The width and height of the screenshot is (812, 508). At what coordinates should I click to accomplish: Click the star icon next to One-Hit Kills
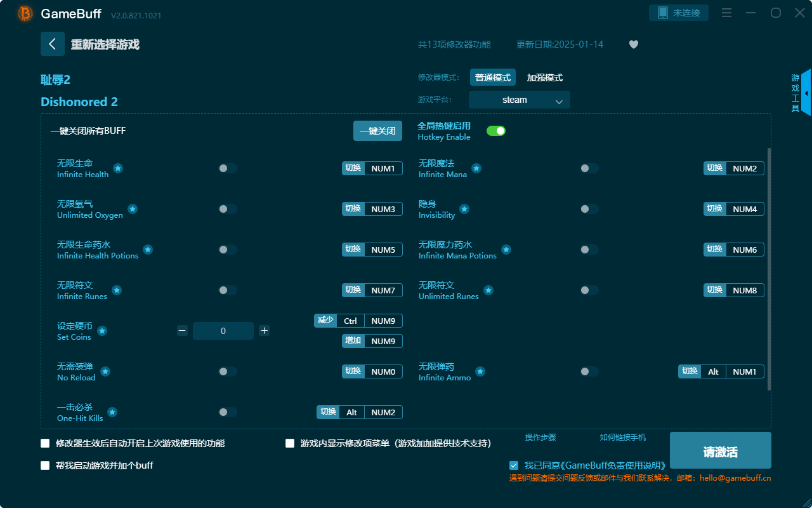(112, 411)
